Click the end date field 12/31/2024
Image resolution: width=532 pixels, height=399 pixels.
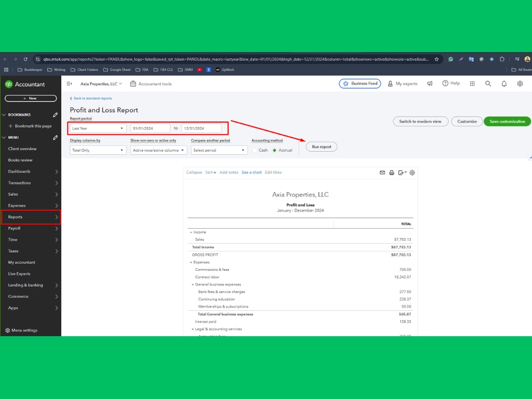[x=201, y=128]
